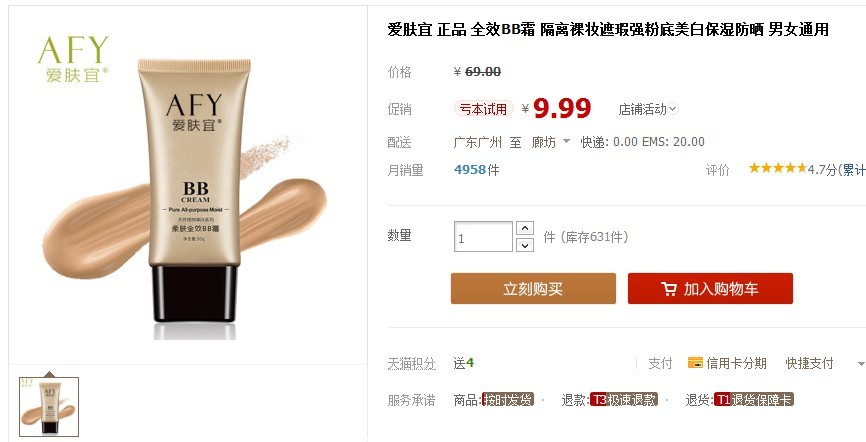Click the 立刻购买 buy now button

tap(533, 288)
